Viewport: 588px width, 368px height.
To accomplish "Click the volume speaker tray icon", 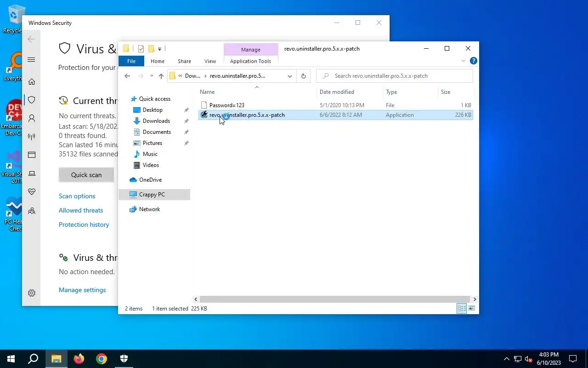I will (x=528, y=359).
